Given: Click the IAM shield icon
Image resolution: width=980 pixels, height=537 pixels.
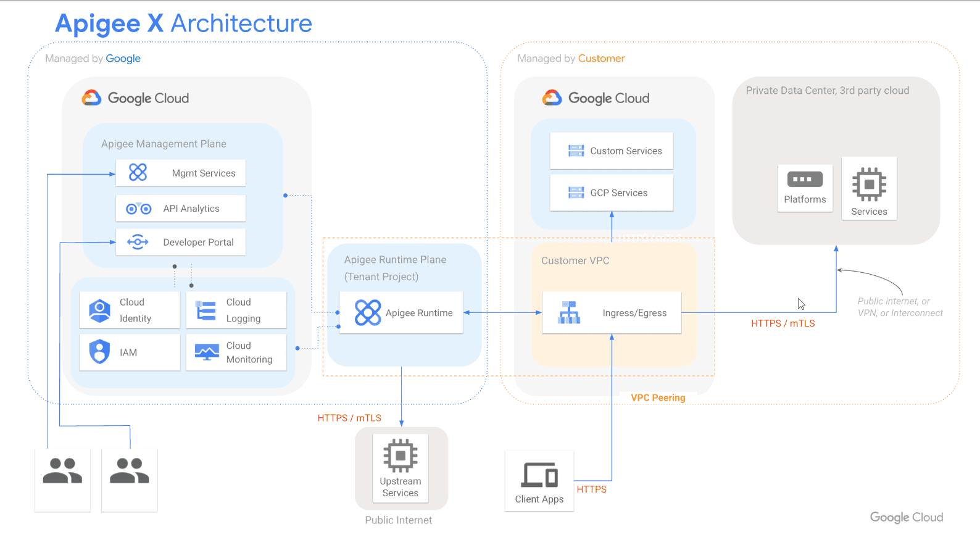Looking at the screenshot, I should 99,352.
